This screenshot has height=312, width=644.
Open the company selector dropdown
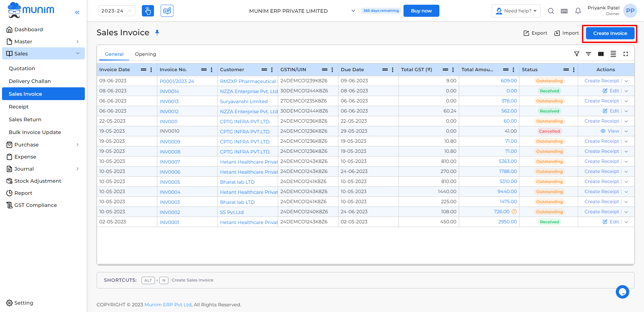tap(302, 11)
